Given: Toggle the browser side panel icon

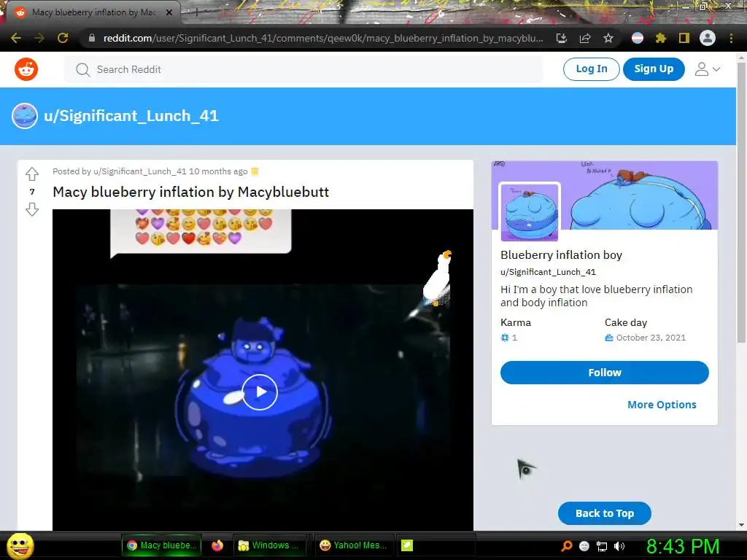Looking at the screenshot, I should pyautogui.click(x=684, y=38).
